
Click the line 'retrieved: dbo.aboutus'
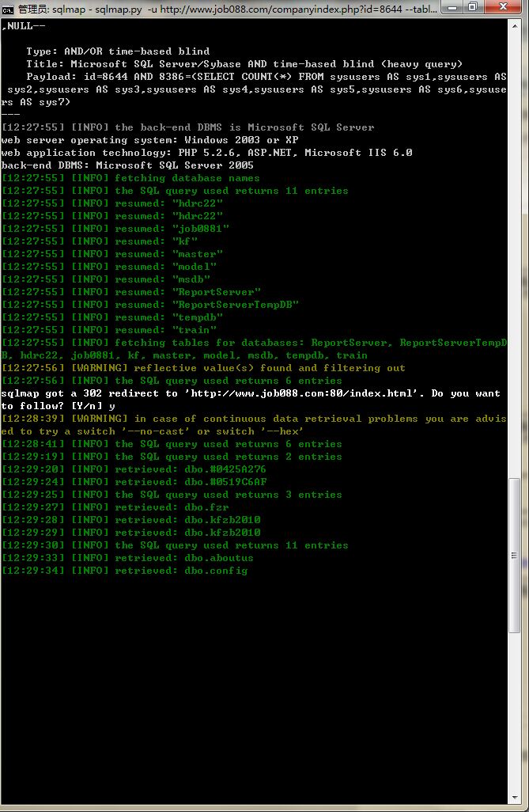[127, 558]
